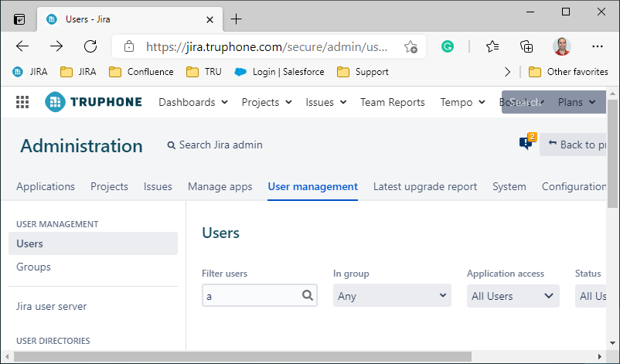Open the browser profile avatar
Viewport: 620px width, 364px height.
(x=561, y=46)
